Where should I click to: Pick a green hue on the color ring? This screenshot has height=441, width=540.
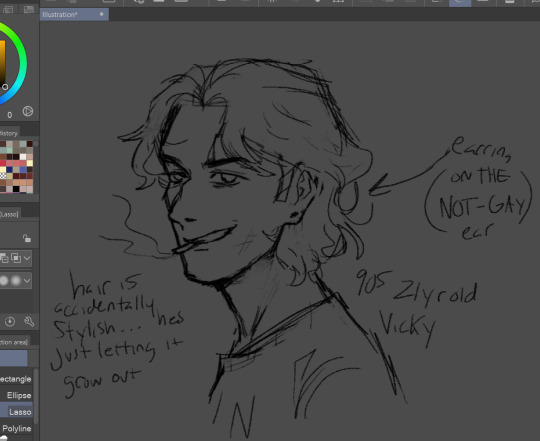pos(20,44)
